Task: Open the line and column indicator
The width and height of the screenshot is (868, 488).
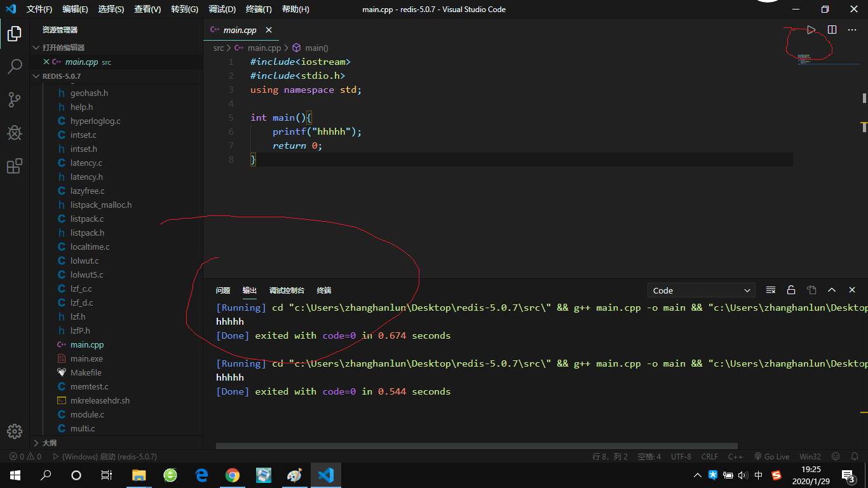Action: click(x=610, y=456)
